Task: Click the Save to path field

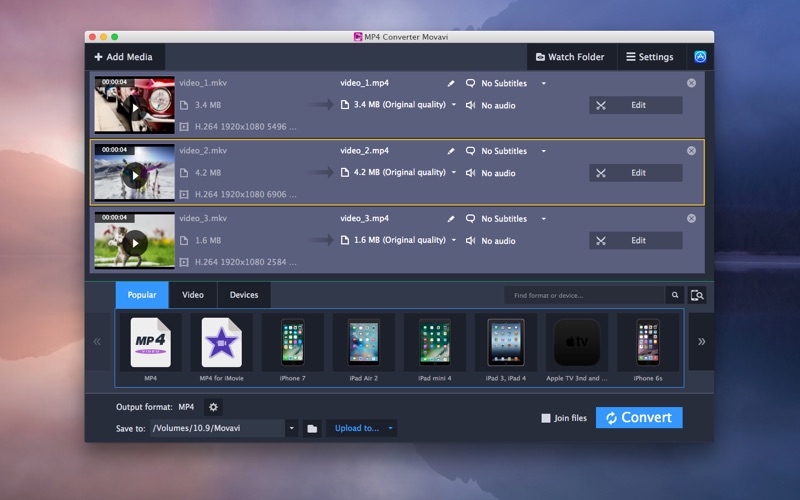Action: 218,428
